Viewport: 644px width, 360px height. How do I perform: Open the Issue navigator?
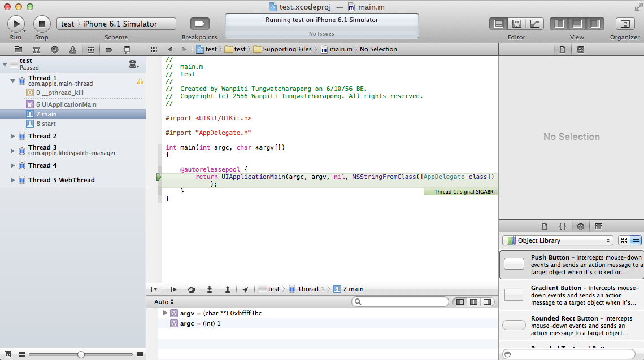[x=72, y=49]
